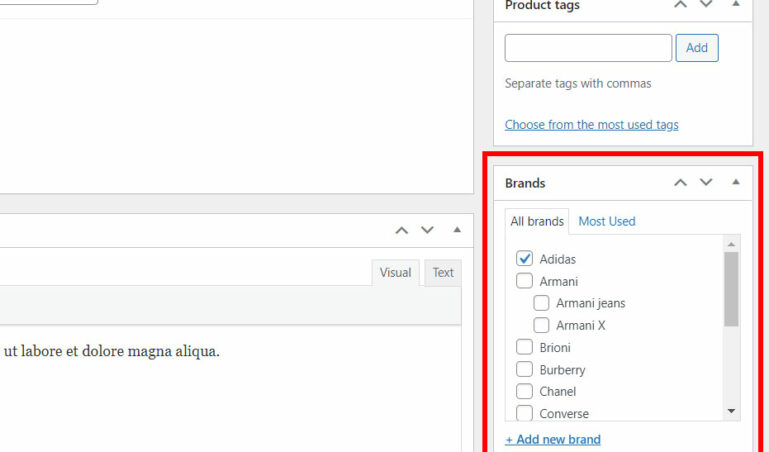Check the Burberry brand checkbox
Viewport: 769px width, 452px height.
(524, 369)
